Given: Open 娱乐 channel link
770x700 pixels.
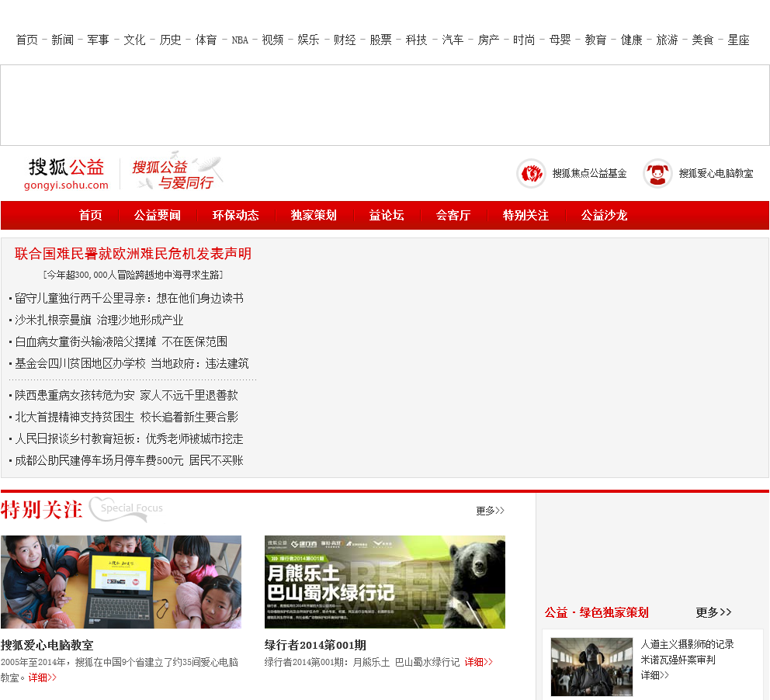Looking at the screenshot, I should [x=308, y=40].
